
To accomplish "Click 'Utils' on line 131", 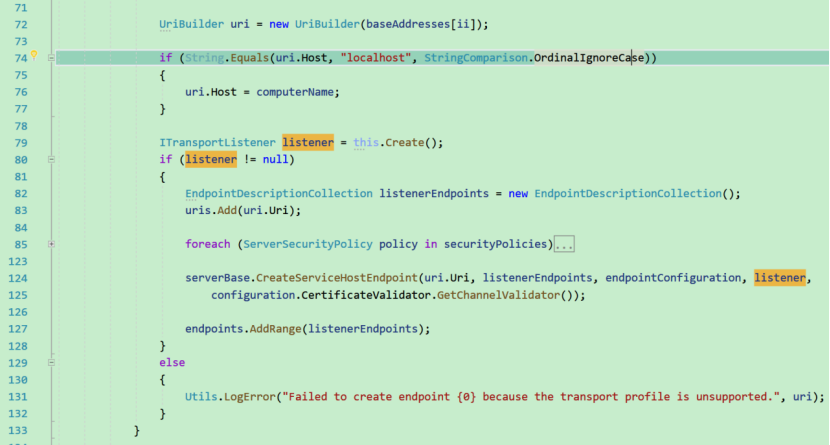I will pyautogui.click(x=201, y=397).
